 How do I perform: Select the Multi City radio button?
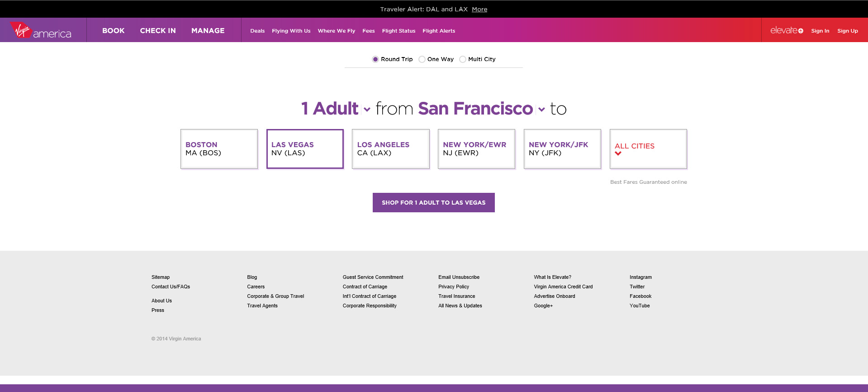(463, 59)
